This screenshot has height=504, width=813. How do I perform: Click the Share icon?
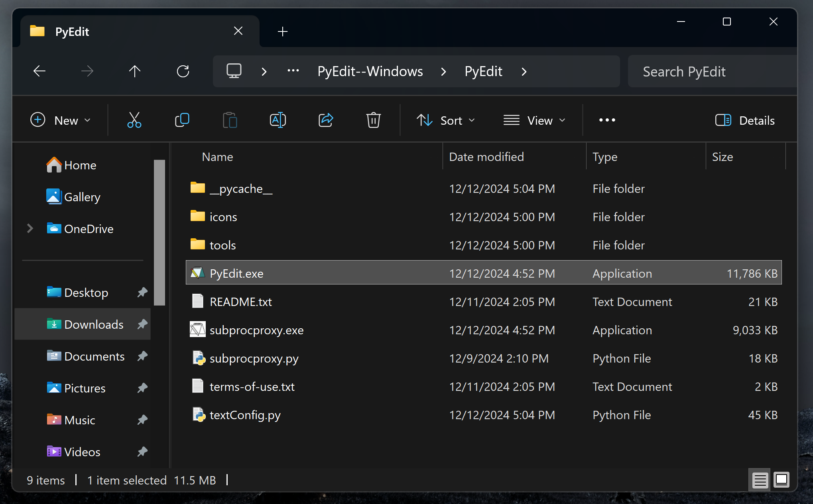(326, 120)
